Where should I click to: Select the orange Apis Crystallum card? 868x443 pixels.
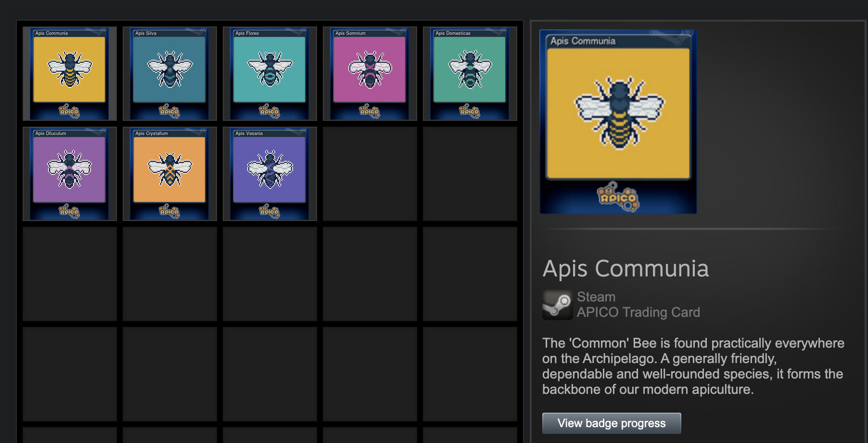(x=170, y=174)
